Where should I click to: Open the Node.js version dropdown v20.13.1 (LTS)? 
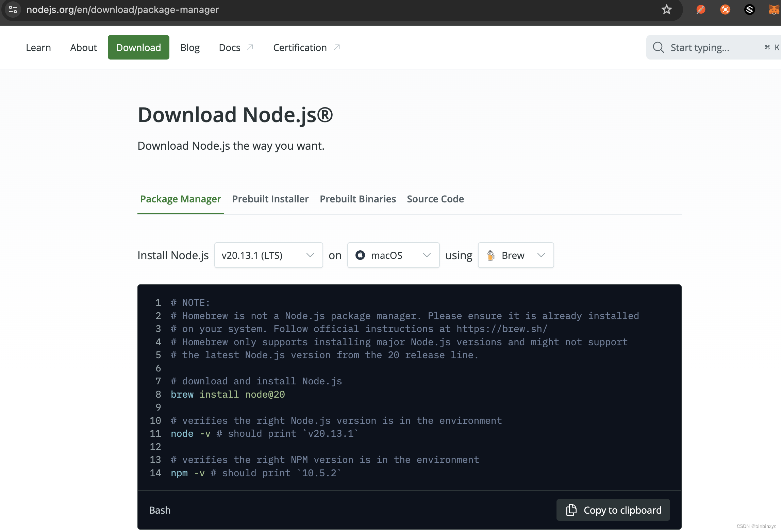(268, 255)
